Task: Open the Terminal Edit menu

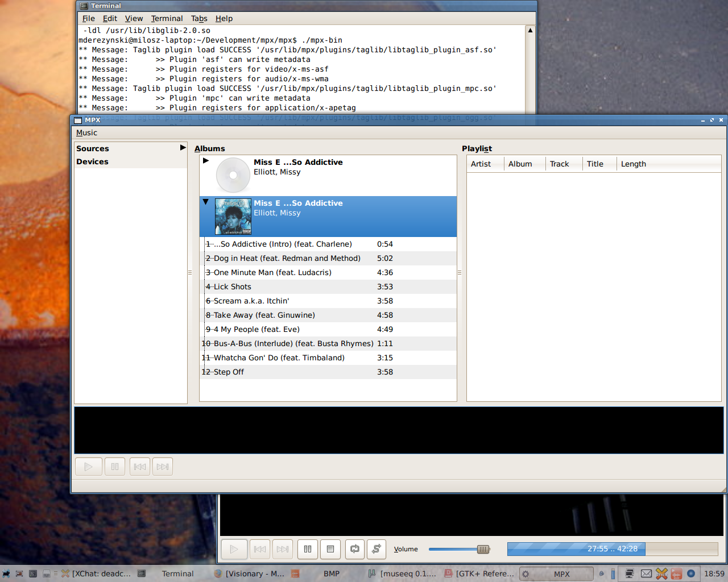Action: 110,18
